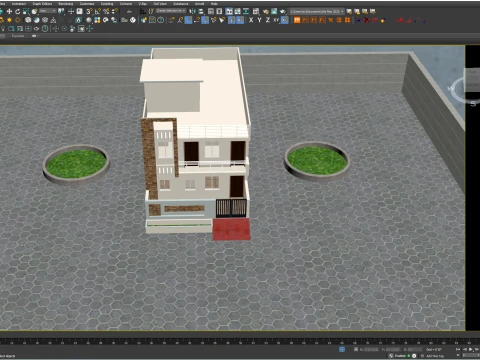
Task: Click the Align tool icon
Action: 201,11
